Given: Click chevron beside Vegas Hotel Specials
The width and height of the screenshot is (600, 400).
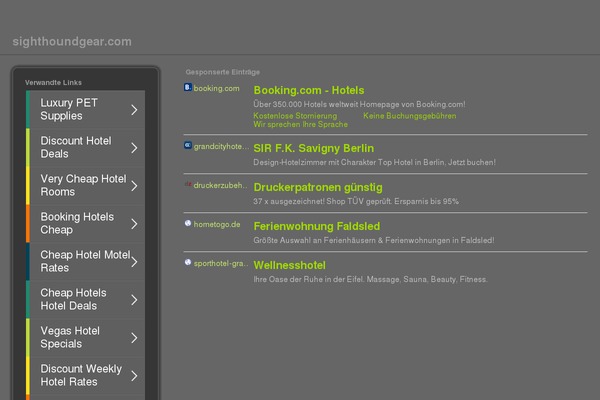Looking at the screenshot, I should (x=134, y=338).
